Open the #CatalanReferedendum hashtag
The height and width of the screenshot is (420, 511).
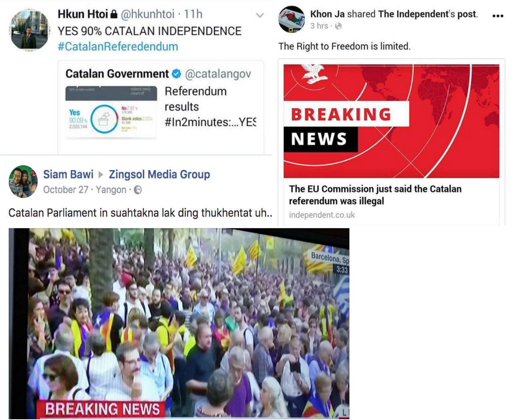(x=118, y=46)
